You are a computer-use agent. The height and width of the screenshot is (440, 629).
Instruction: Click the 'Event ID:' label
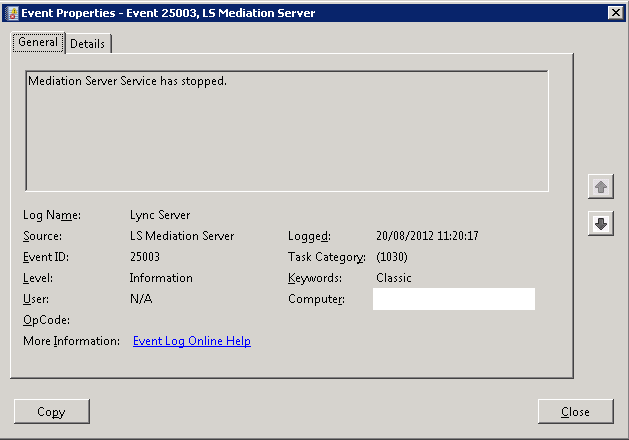[46, 257]
